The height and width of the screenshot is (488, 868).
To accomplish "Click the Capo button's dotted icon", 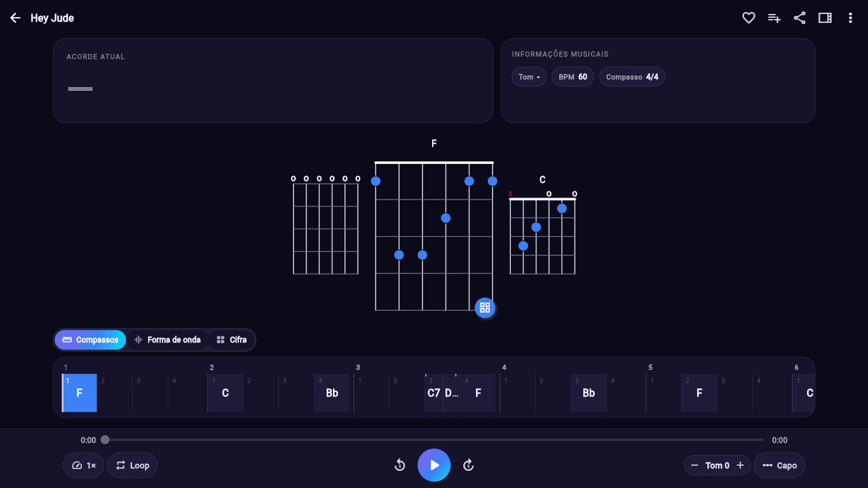I will 768,465.
